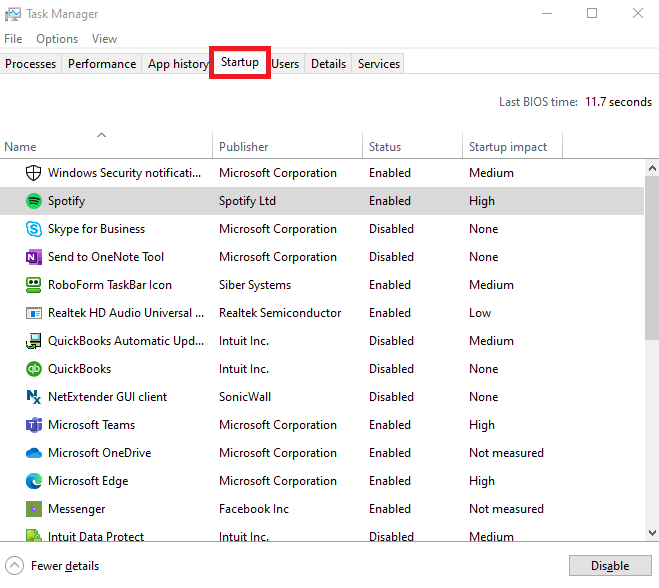The width and height of the screenshot is (659, 588).
Task: Click the Microsoft Teams icon
Action: click(34, 425)
